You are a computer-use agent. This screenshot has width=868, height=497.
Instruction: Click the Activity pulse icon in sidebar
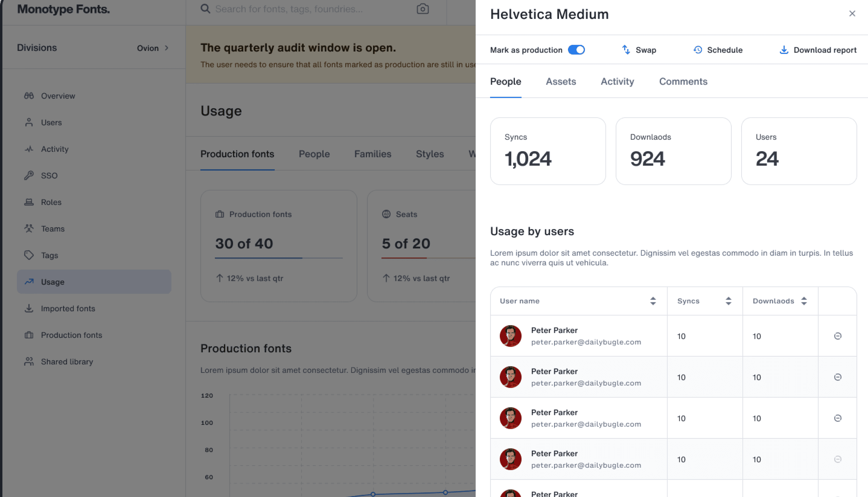click(29, 149)
